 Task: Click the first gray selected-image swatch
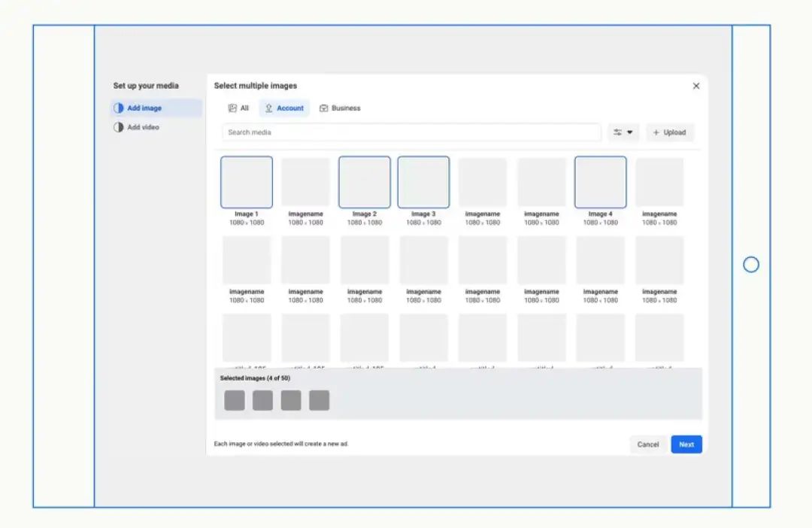point(235,400)
